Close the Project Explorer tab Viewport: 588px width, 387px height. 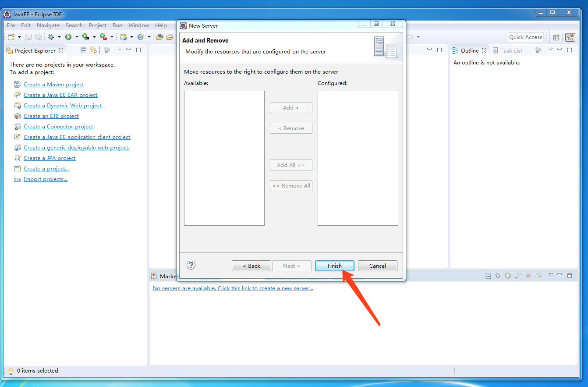click(x=61, y=50)
